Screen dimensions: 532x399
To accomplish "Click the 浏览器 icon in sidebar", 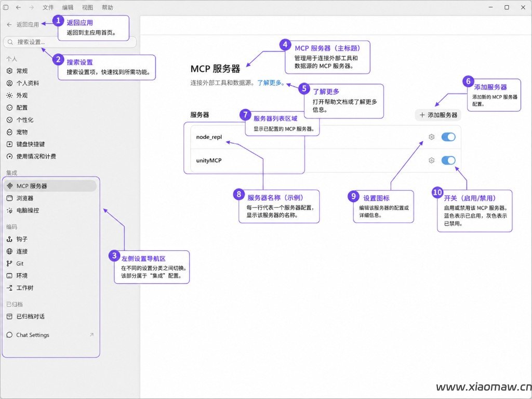I will pos(9,198).
